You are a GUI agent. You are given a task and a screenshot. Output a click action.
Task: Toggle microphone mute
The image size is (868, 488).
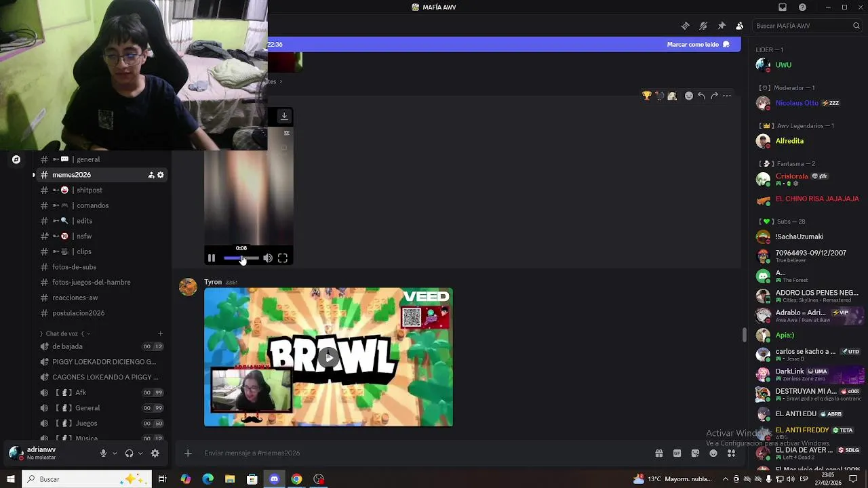pyautogui.click(x=103, y=453)
